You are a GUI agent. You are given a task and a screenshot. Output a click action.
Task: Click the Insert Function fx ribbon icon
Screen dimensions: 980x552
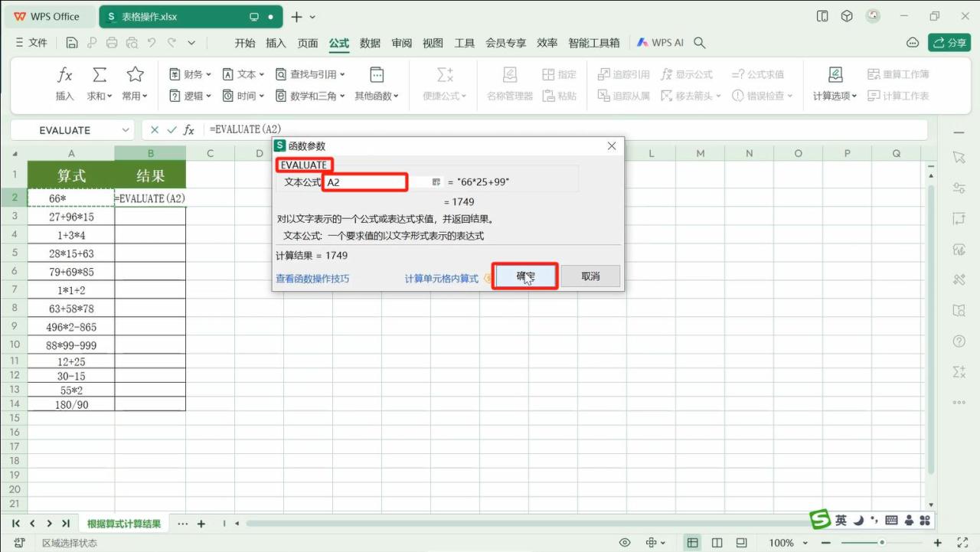(65, 83)
